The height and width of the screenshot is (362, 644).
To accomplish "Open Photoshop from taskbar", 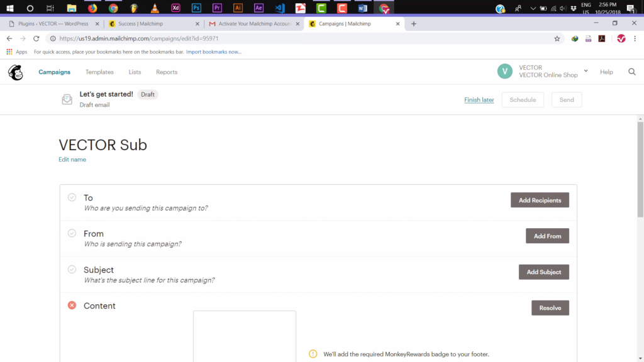I will pyautogui.click(x=196, y=8).
